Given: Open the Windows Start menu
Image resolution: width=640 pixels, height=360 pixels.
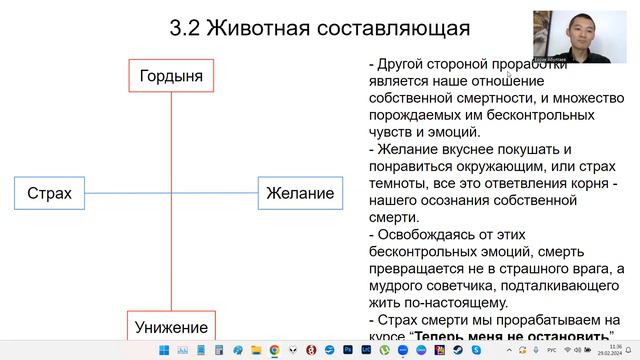Looking at the screenshot, I should click(x=164, y=350).
